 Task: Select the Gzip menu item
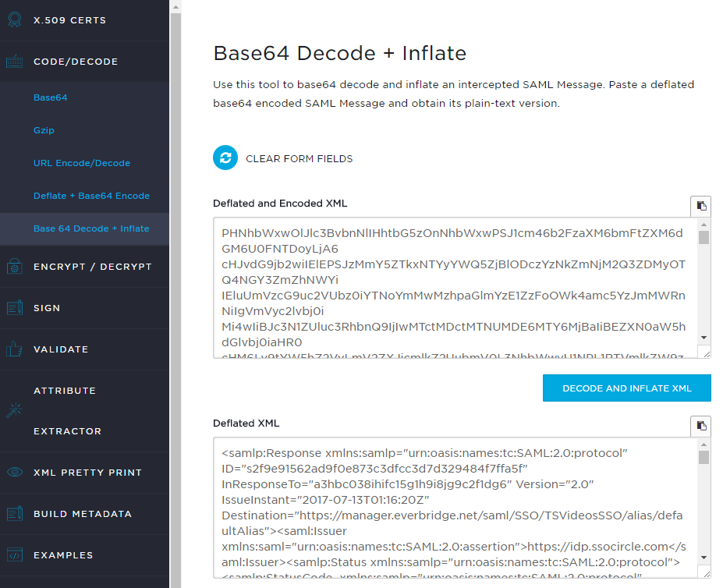point(44,130)
